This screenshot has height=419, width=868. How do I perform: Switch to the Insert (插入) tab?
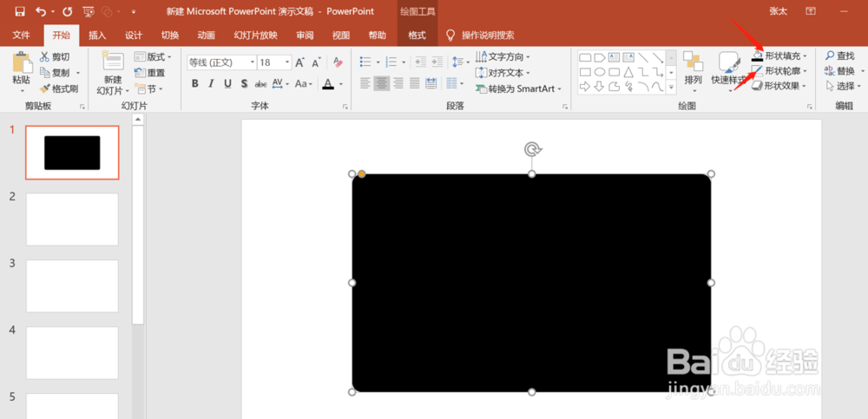[97, 36]
